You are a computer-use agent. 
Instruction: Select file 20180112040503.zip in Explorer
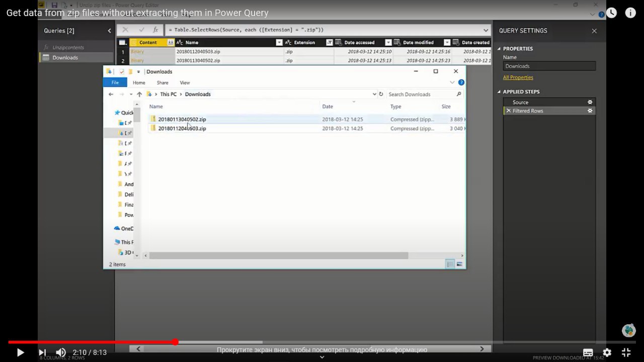point(182,128)
